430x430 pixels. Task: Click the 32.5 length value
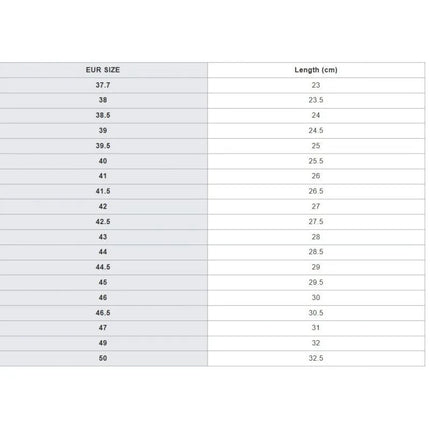[316, 358]
